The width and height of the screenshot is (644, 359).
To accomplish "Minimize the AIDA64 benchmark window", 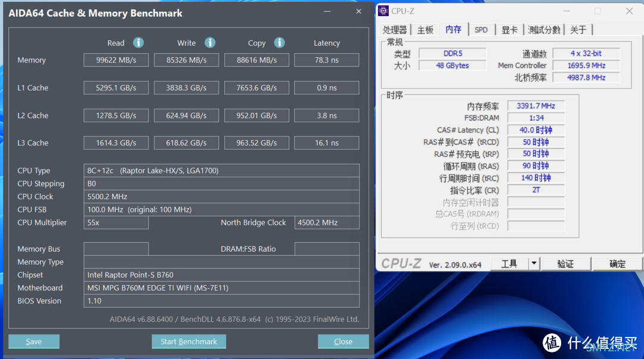I will tap(327, 11).
